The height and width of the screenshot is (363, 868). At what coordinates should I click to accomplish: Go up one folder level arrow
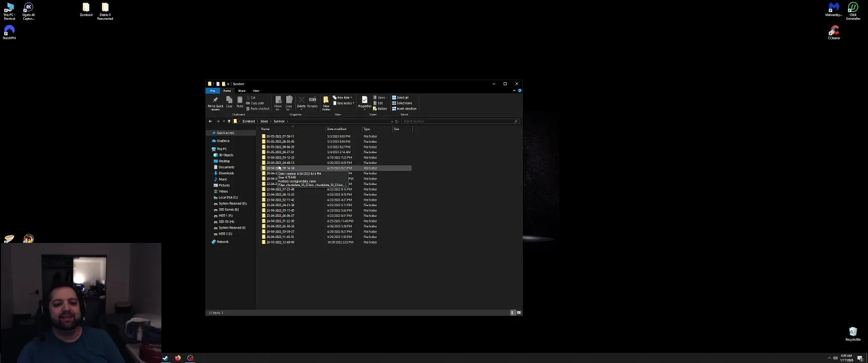229,122
